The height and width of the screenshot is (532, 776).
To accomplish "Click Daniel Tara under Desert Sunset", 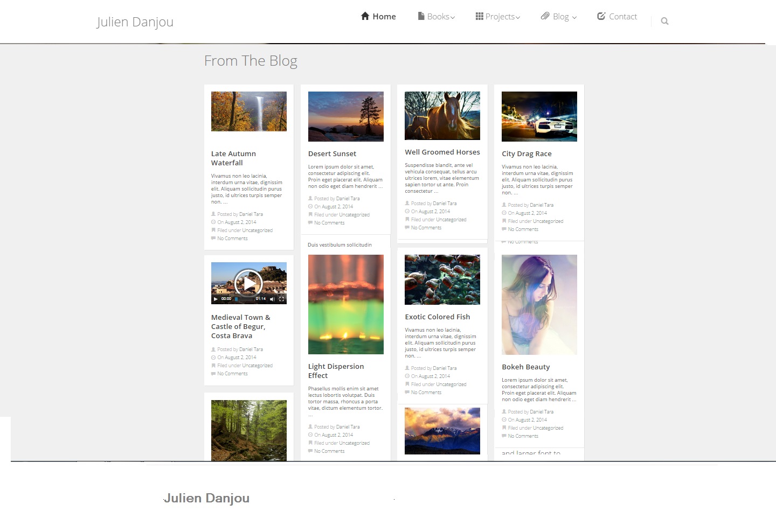I will [348, 199].
